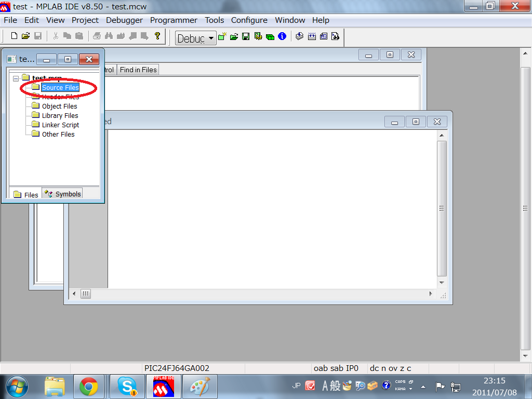Open the Programmer menu
This screenshot has width=532, height=399.
(174, 20)
